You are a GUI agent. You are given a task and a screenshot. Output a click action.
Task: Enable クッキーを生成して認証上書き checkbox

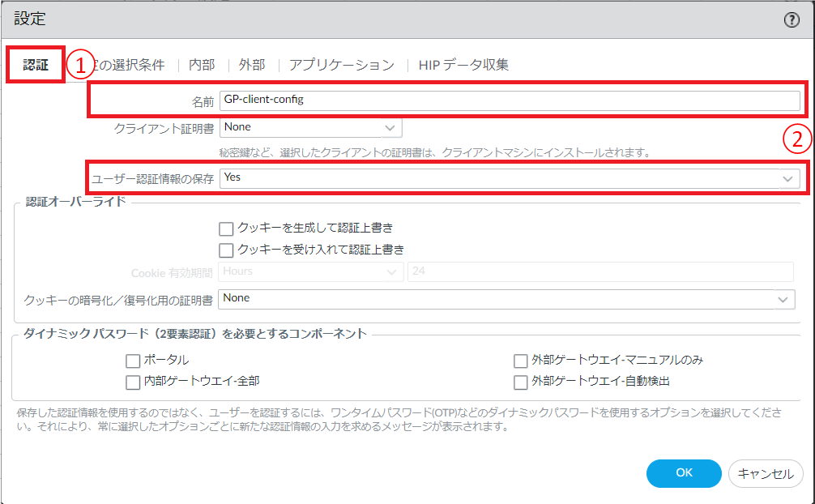point(226,229)
